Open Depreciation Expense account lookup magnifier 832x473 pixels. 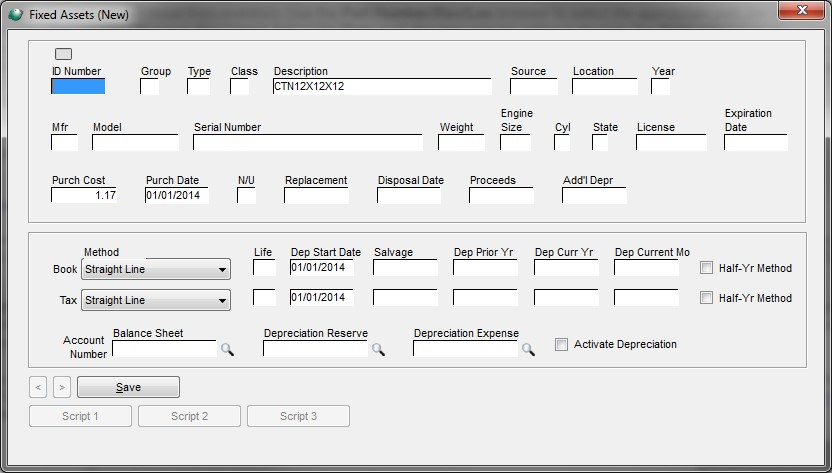point(528,349)
